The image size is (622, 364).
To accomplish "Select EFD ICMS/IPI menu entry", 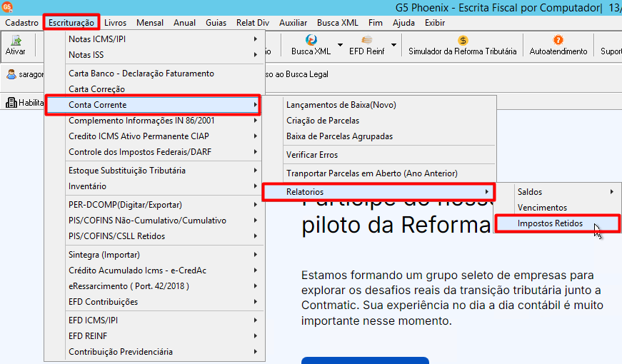I will [154, 320].
